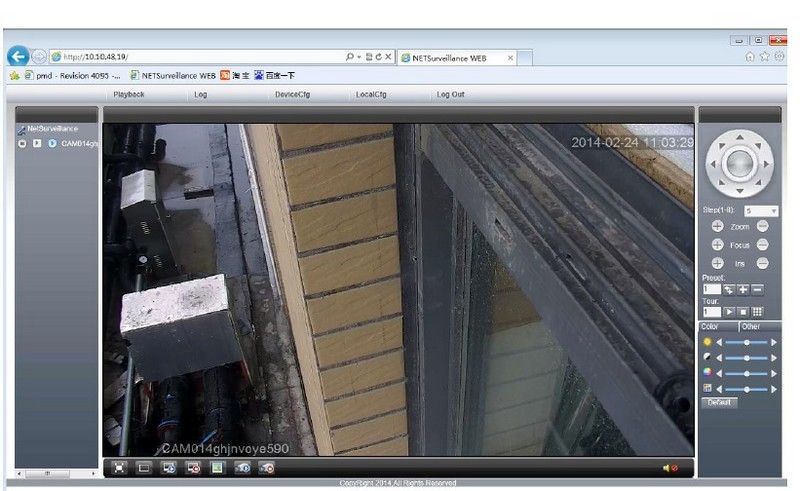Image resolution: width=800 pixels, height=491 pixels.
Task: Toggle the muted audio speaker icon
Action: tap(670, 468)
